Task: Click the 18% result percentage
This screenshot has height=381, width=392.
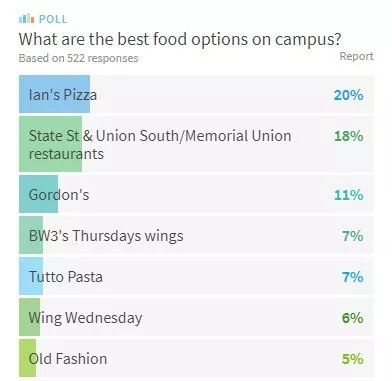Action: pyautogui.click(x=349, y=136)
